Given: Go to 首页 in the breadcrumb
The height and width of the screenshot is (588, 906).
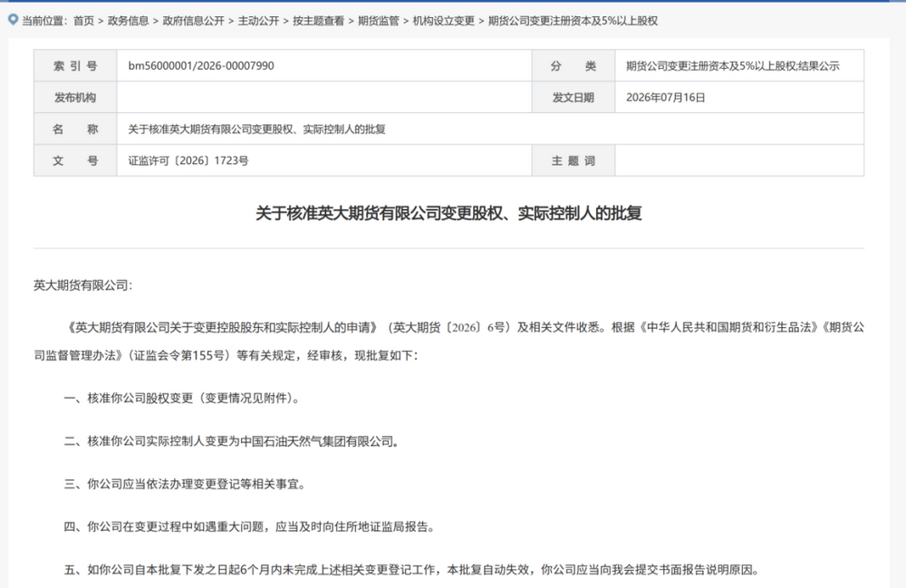Looking at the screenshot, I should [x=83, y=21].
